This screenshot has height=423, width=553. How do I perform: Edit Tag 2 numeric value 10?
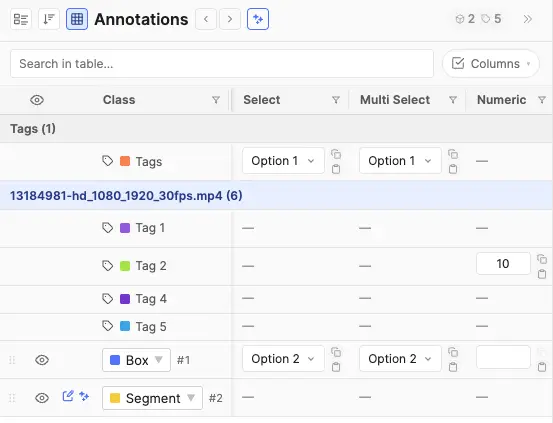(x=503, y=264)
